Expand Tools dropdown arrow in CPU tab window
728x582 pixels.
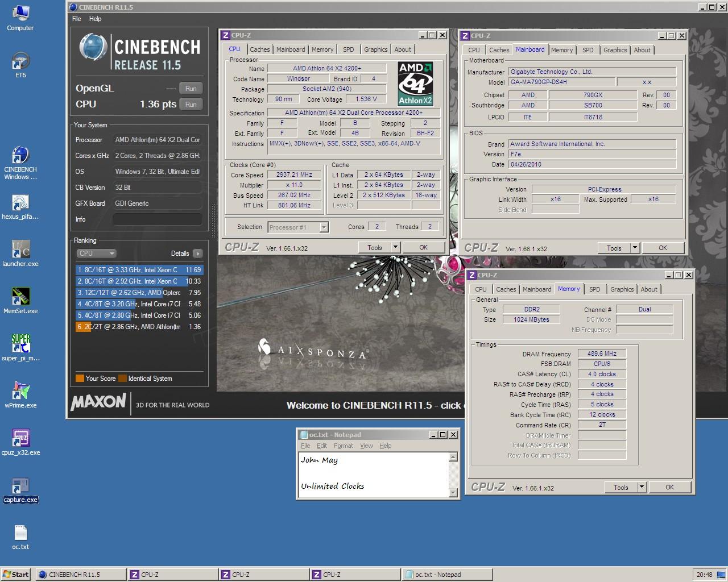click(395, 248)
